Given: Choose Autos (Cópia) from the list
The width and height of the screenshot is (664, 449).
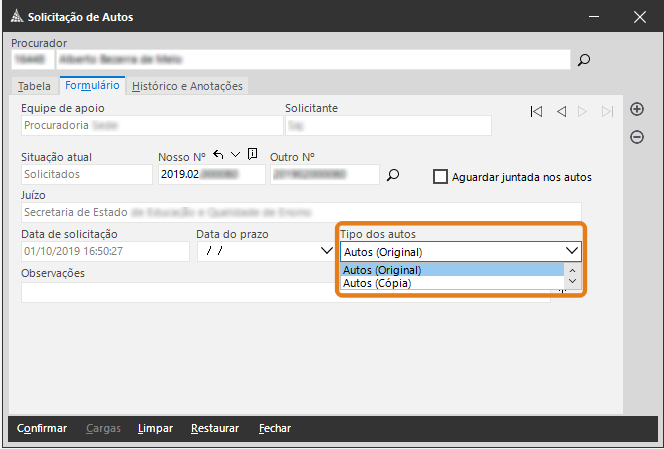Looking at the screenshot, I should click(452, 283).
